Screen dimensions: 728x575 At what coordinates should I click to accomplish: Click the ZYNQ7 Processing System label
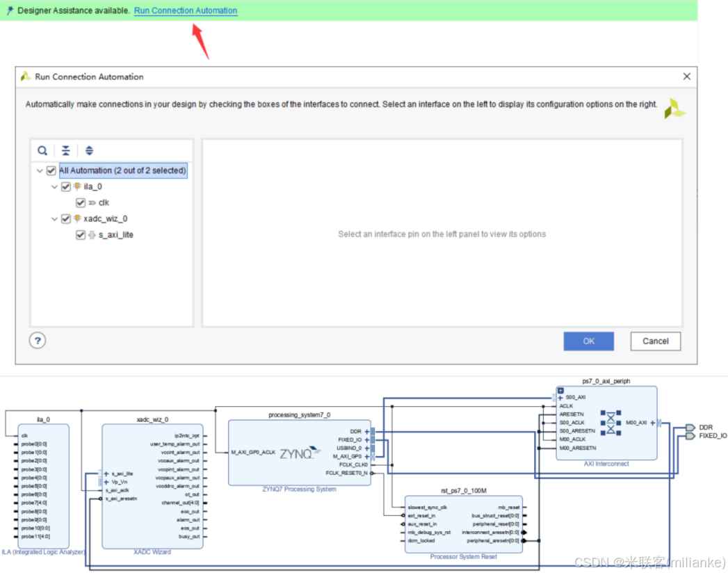[x=299, y=489]
